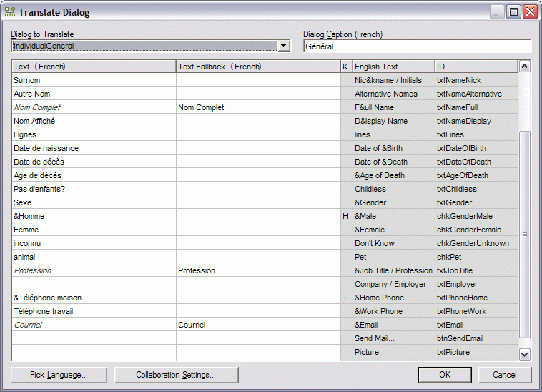Screen dimensions: 542x392
Task: Click the Pick Language... button
Action: coord(59,375)
